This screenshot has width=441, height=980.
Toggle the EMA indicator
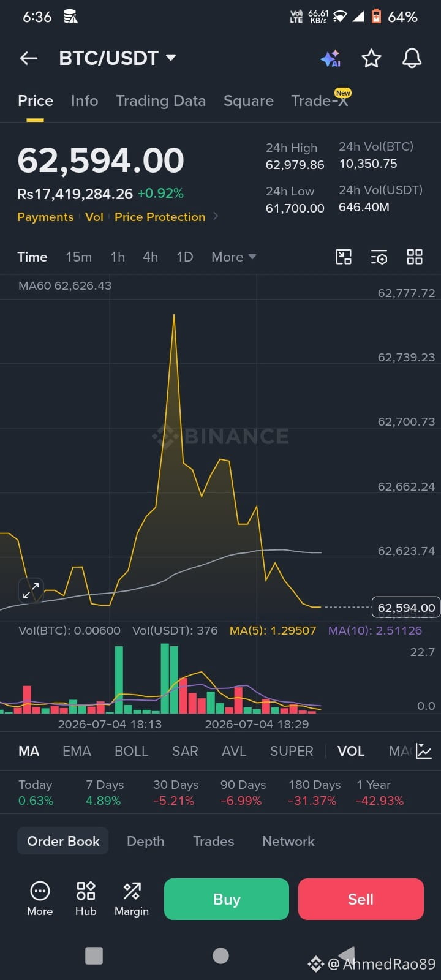pyautogui.click(x=77, y=751)
